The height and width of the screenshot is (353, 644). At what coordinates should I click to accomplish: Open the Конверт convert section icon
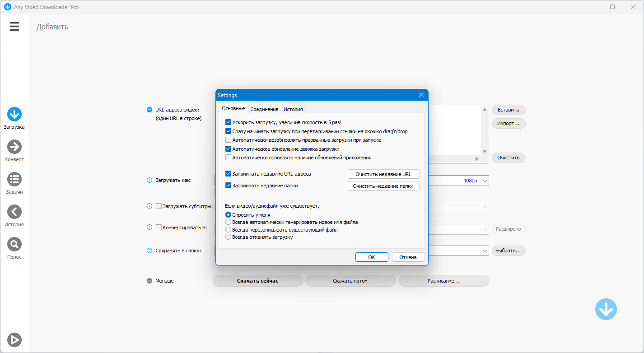[x=14, y=147]
